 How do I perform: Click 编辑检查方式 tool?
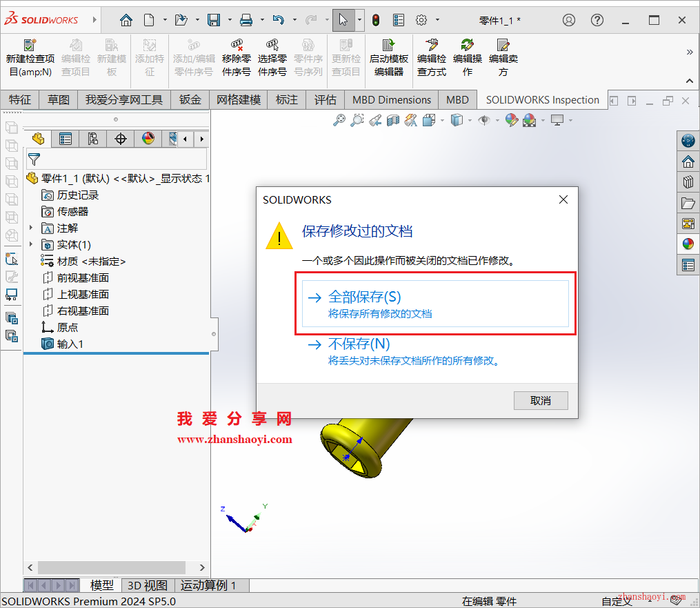pos(432,58)
